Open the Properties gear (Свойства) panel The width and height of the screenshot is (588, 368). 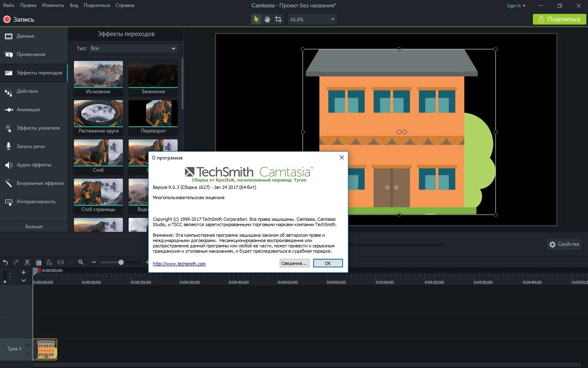[x=564, y=244]
